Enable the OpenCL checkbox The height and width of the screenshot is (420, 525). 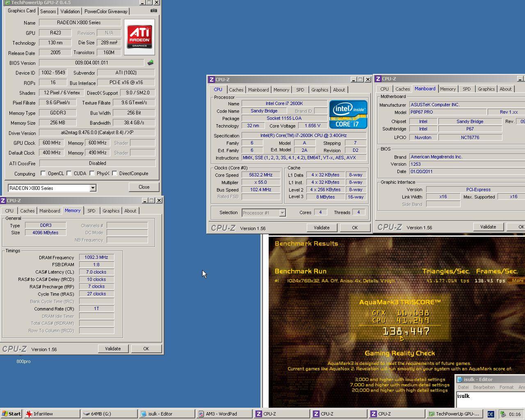[43, 173]
